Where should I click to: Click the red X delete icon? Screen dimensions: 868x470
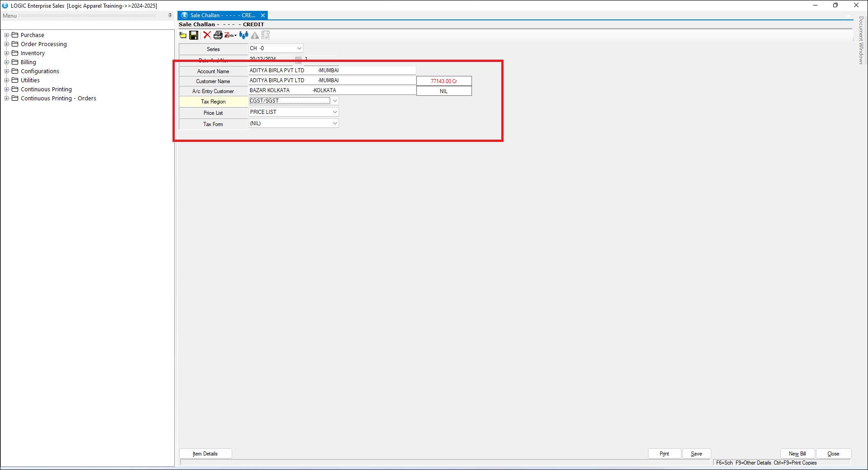[x=207, y=35]
